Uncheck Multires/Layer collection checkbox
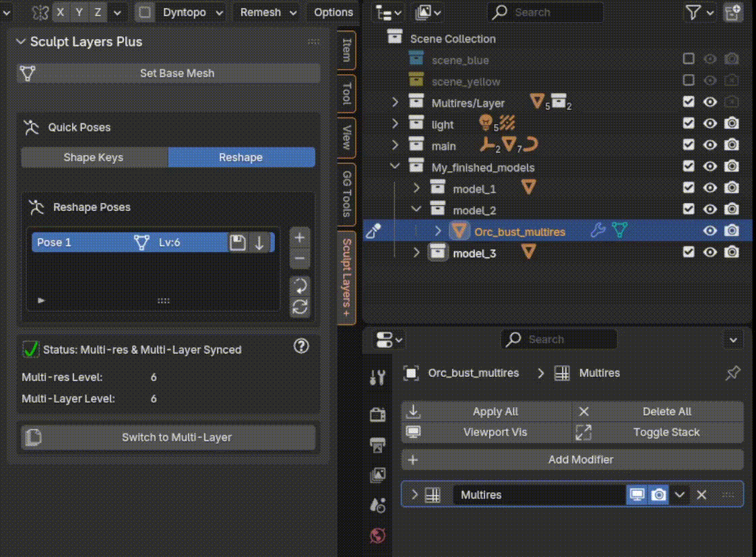The width and height of the screenshot is (756, 557). [689, 102]
